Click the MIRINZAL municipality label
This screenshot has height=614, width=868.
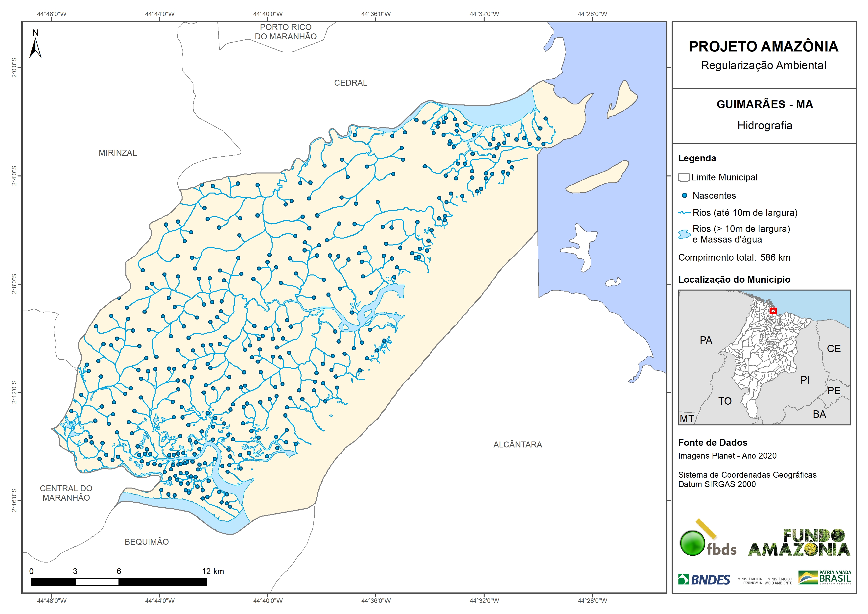[x=117, y=153]
